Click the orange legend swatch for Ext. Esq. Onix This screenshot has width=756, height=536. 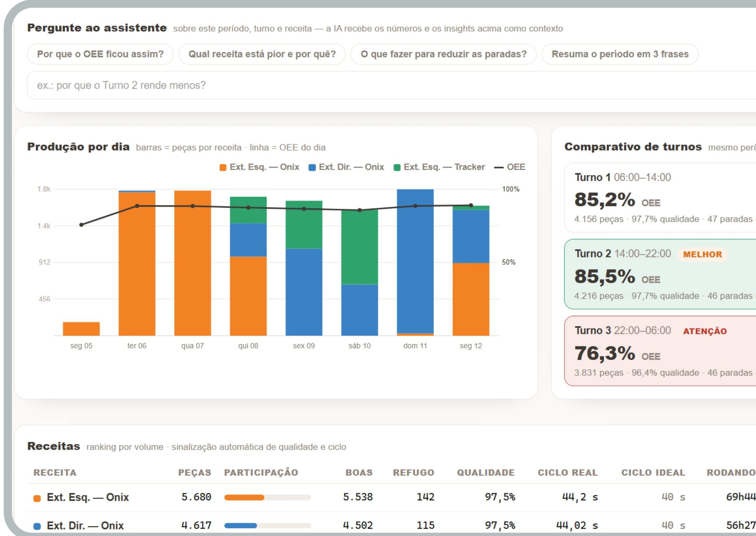[x=223, y=167]
